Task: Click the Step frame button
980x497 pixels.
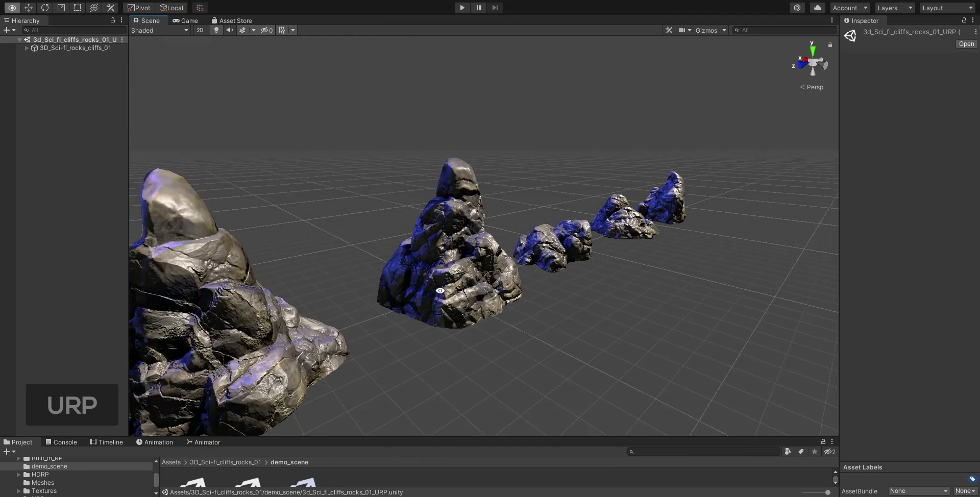Action: 495,8
